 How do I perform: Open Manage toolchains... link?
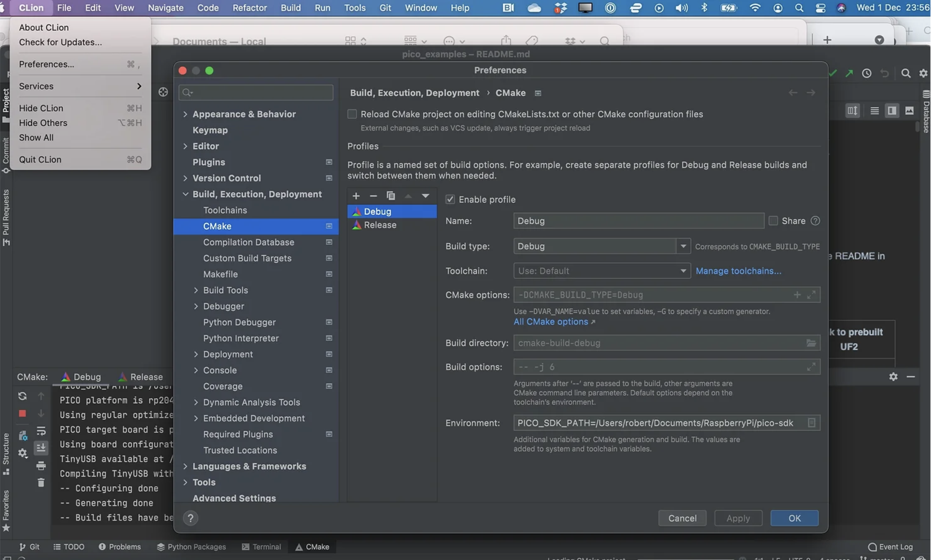pyautogui.click(x=738, y=271)
